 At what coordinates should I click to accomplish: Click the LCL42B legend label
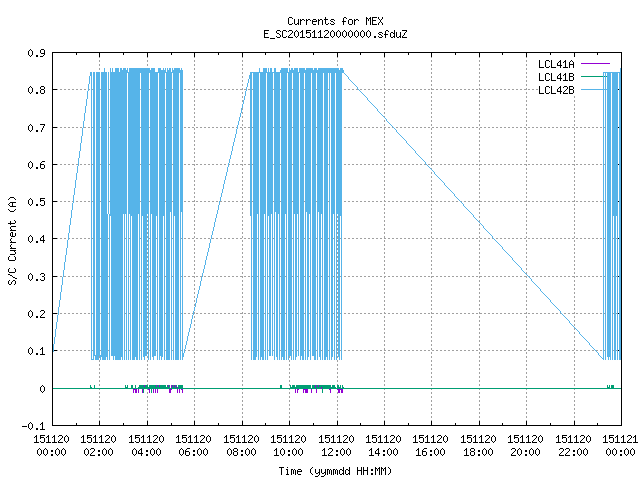(556, 90)
